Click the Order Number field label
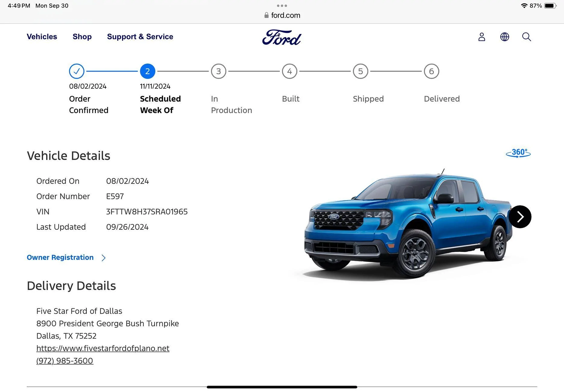This screenshot has width=564, height=392. (x=63, y=196)
